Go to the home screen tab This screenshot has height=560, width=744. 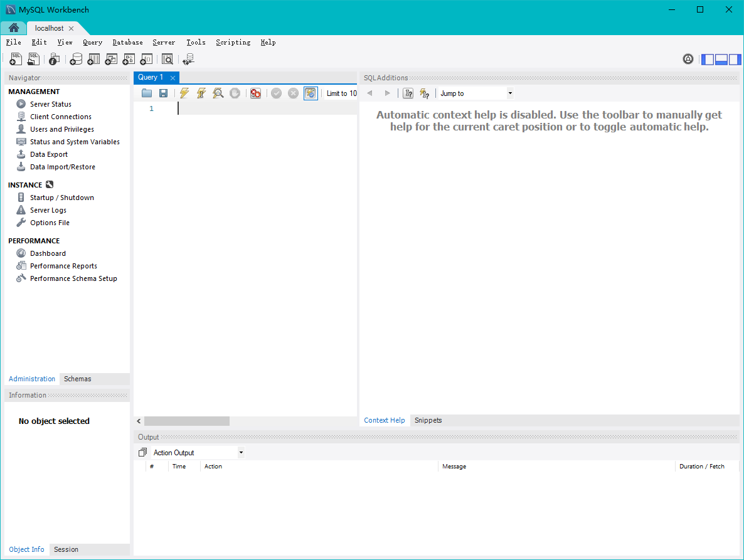pyautogui.click(x=13, y=28)
